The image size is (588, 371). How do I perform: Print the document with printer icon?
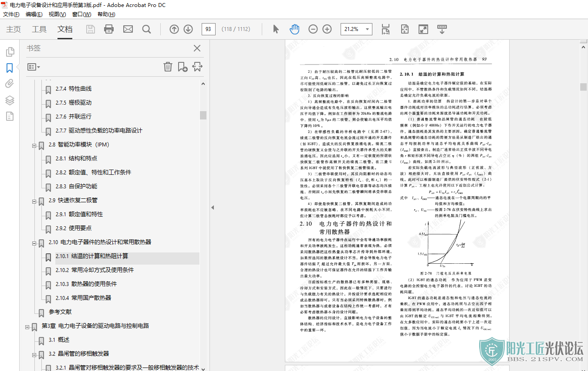[x=109, y=29]
